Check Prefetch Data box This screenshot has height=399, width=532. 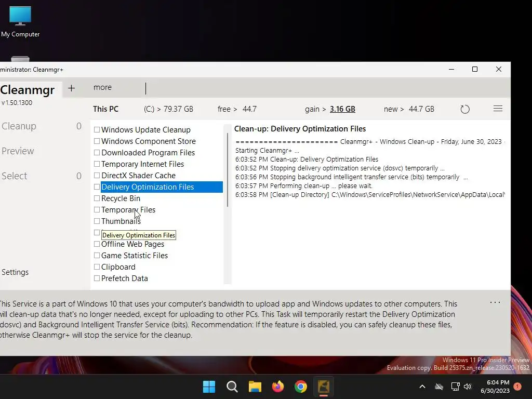97,278
